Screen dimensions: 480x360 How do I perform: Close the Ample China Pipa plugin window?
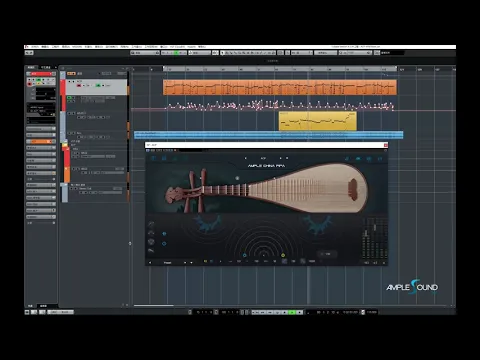[x=386, y=145]
